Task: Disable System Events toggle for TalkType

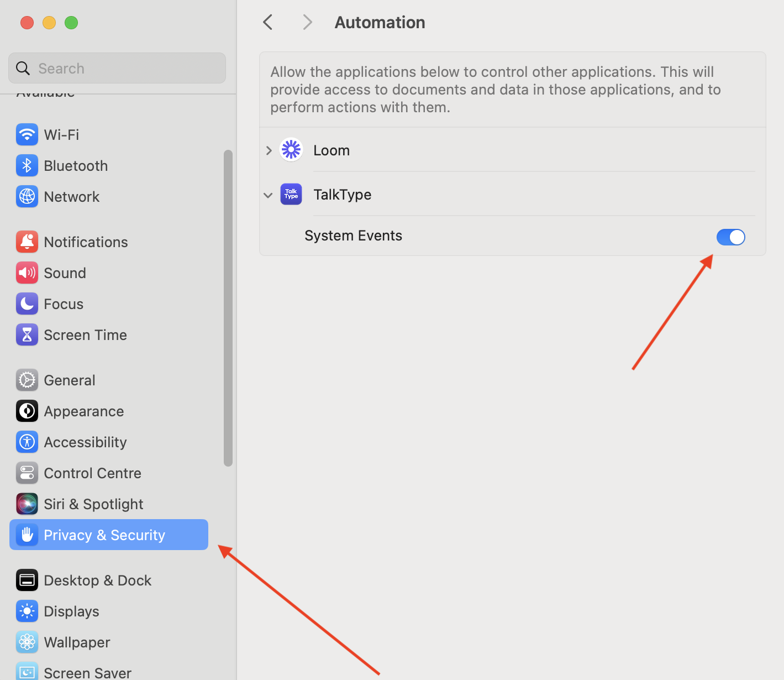Action: point(730,237)
